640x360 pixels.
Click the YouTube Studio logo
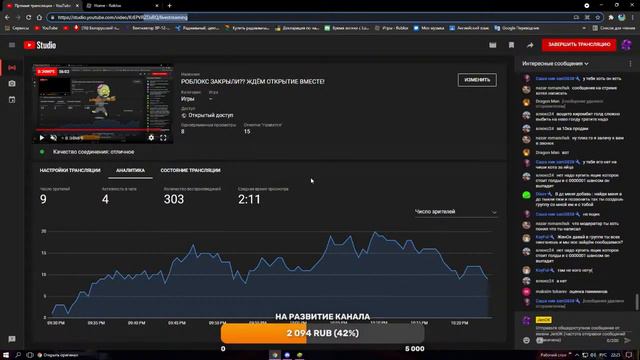pyautogui.click(x=40, y=45)
